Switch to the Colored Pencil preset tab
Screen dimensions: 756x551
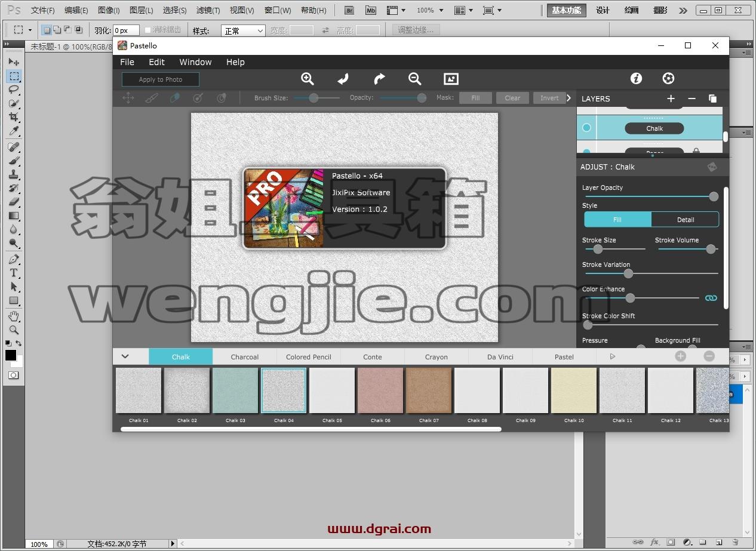(309, 356)
